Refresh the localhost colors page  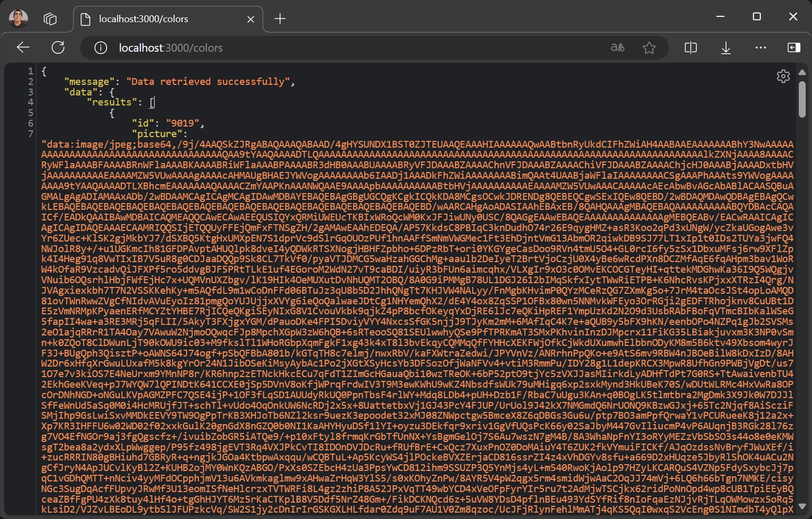tap(58, 47)
